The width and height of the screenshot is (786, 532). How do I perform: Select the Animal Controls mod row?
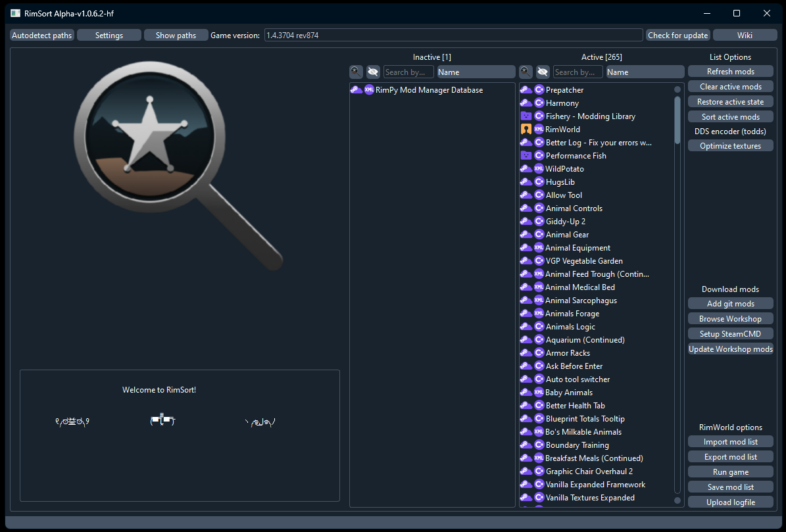[597, 208]
